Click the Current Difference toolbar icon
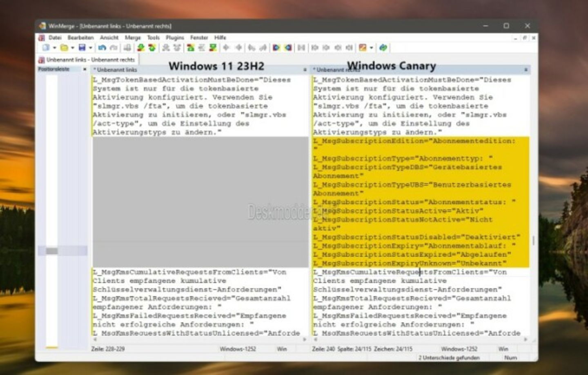 (x=202, y=48)
